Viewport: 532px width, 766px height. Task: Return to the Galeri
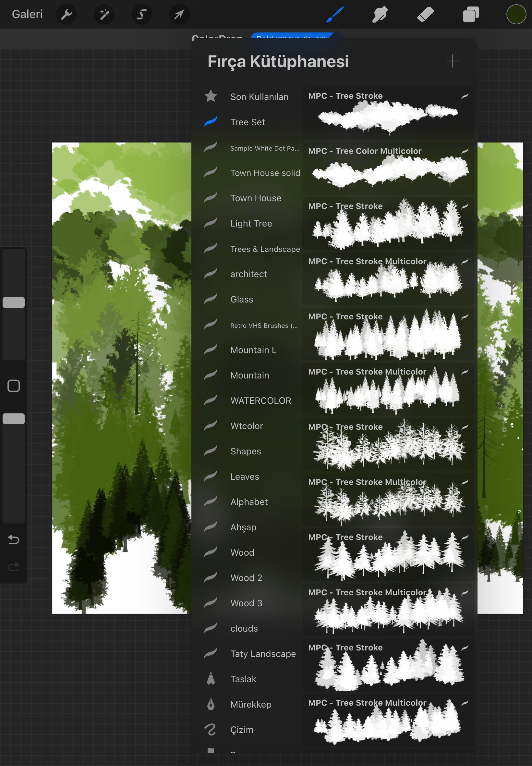27,14
